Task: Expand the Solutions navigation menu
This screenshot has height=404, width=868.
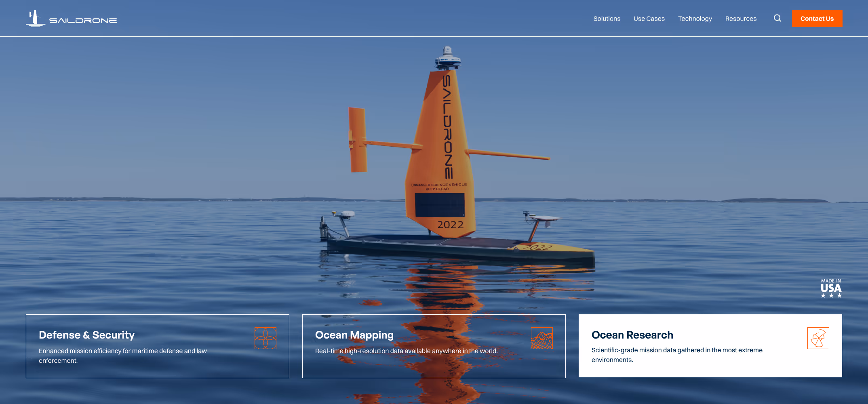Action: pos(607,19)
